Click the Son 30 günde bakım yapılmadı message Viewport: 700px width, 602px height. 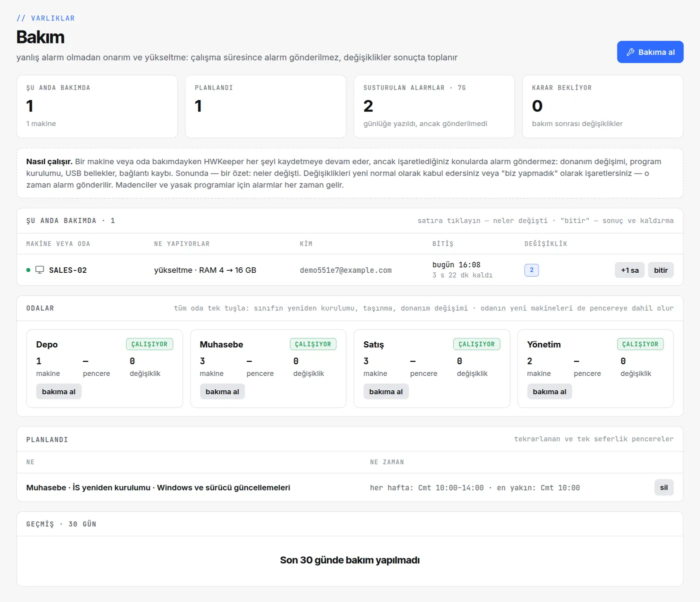point(350,560)
